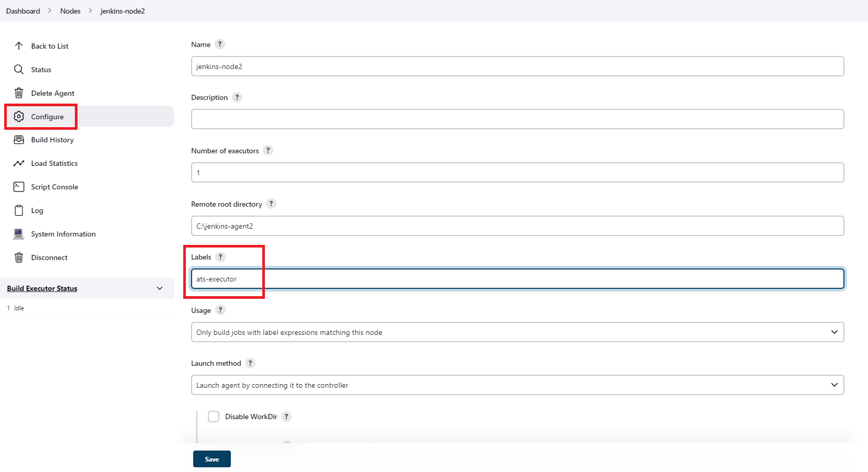Click the Disconnect trash icon
This screenshot has width=868, height=472.
click(19, 257)
